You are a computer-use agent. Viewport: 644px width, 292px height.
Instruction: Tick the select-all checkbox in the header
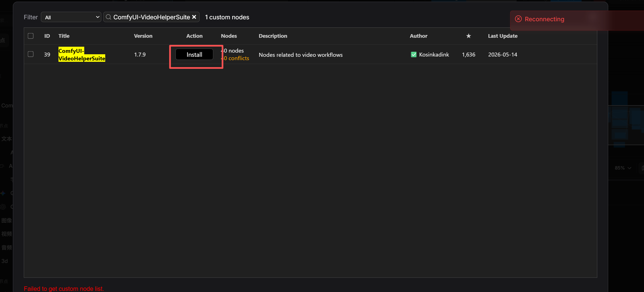(x=31, y=36)
